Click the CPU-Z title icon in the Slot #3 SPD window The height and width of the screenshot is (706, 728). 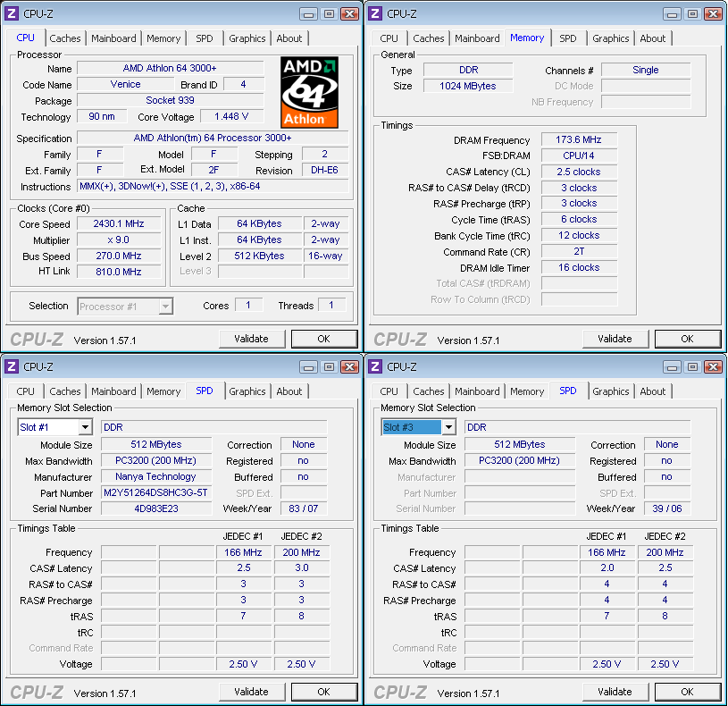tap(375, 366)
